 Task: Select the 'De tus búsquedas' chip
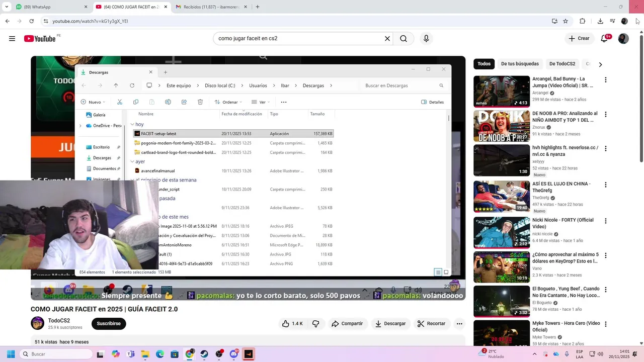pos(520,64)
